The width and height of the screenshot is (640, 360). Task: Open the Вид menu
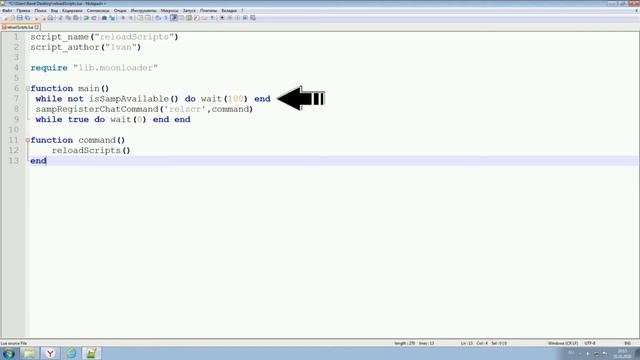point(54,11)
